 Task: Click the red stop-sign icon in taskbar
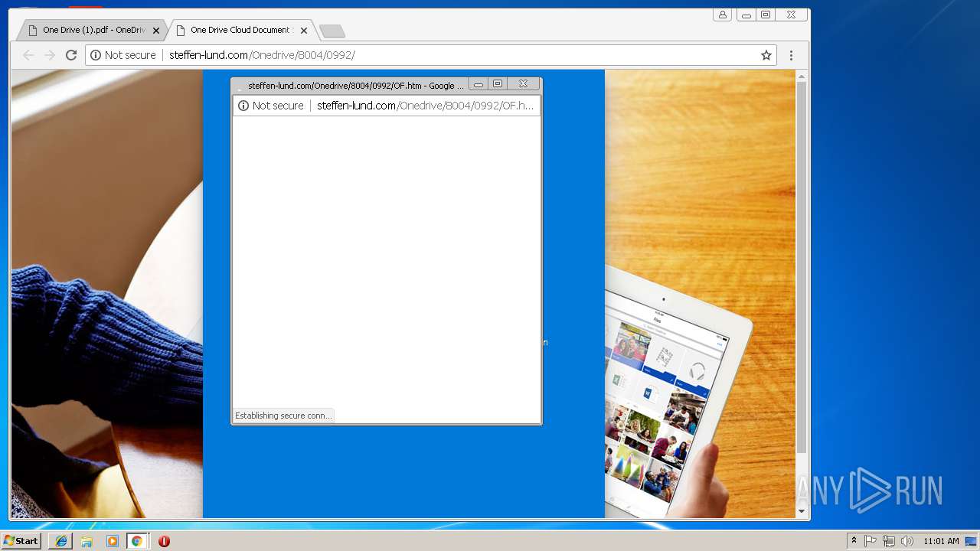164,541
